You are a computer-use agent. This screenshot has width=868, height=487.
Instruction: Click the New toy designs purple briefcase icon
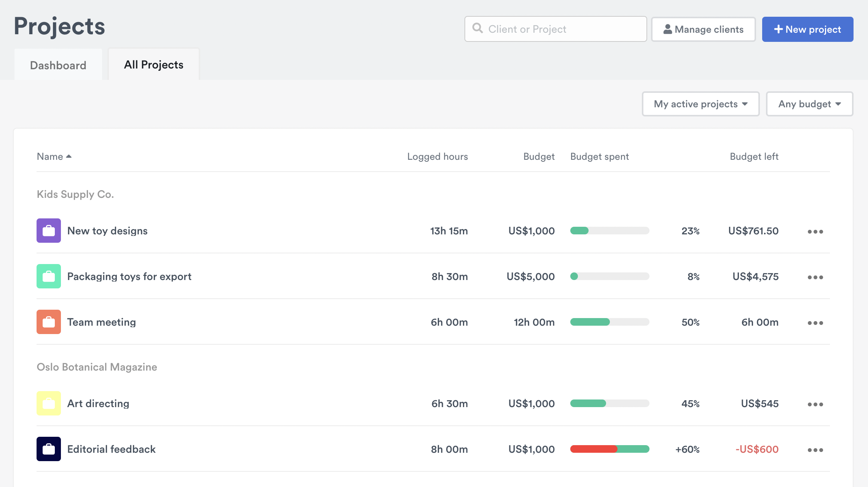48,231
